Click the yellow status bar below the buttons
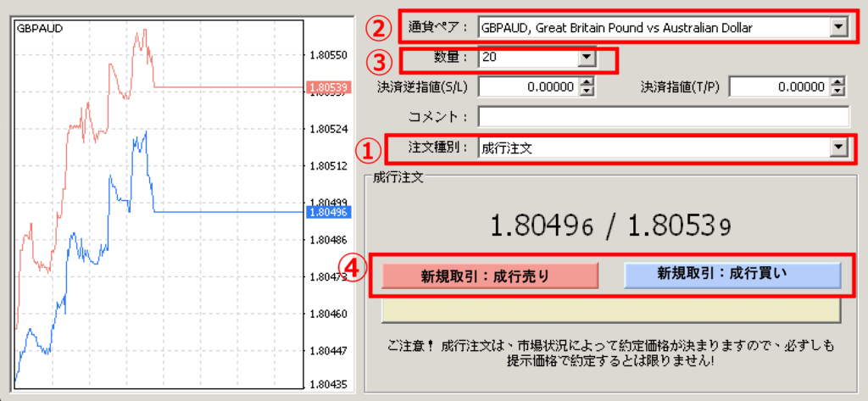The height and width of the screenshot is (401, 868). click(x=610, y=311)
